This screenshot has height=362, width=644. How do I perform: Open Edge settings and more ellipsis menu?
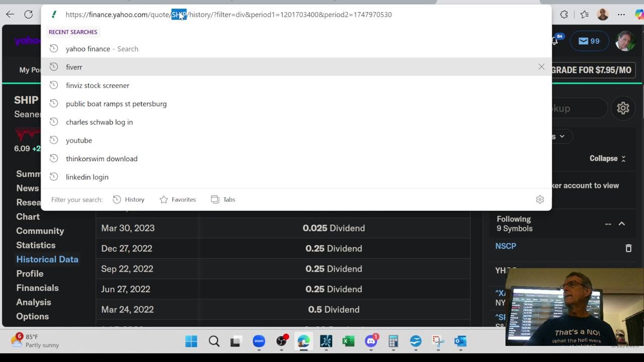(x=621, y=15)
